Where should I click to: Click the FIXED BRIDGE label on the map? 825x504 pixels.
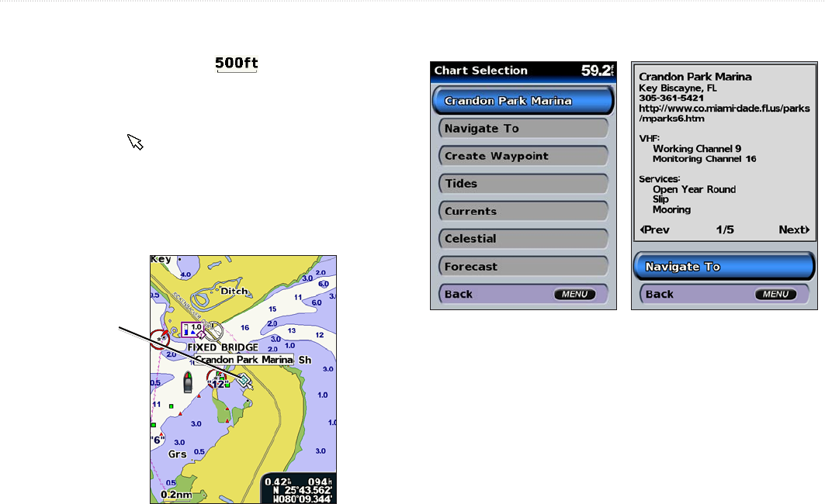pyautogui.click(x=223, y=347)
